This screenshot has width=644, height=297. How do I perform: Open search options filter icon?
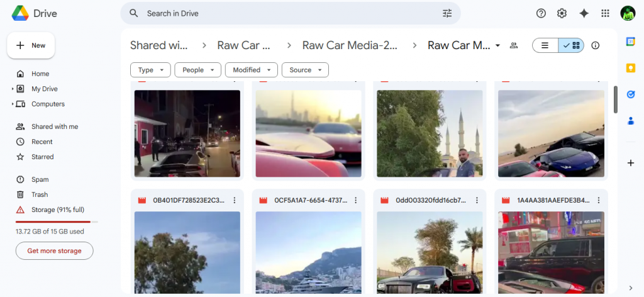pos(447,13)
